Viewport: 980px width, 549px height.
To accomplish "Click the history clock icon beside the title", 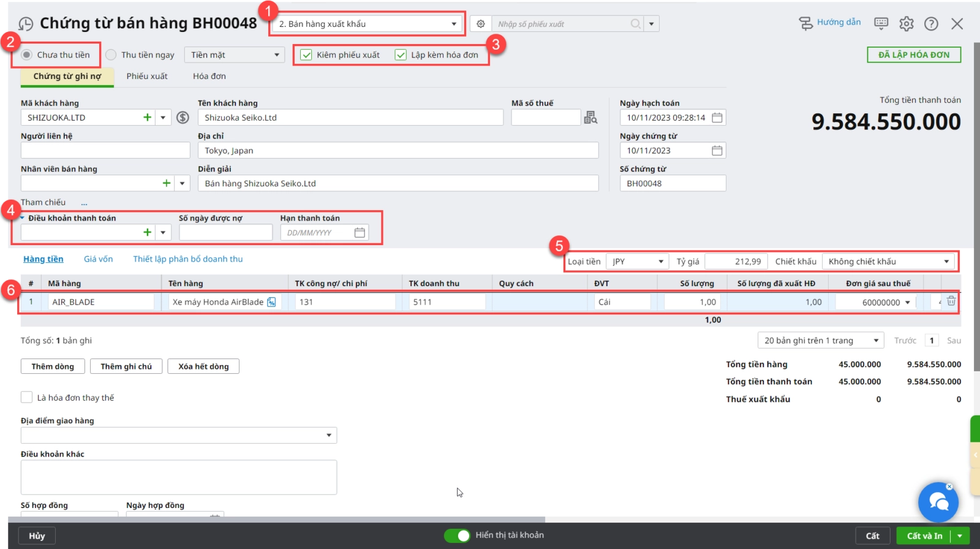I will 26,24.
